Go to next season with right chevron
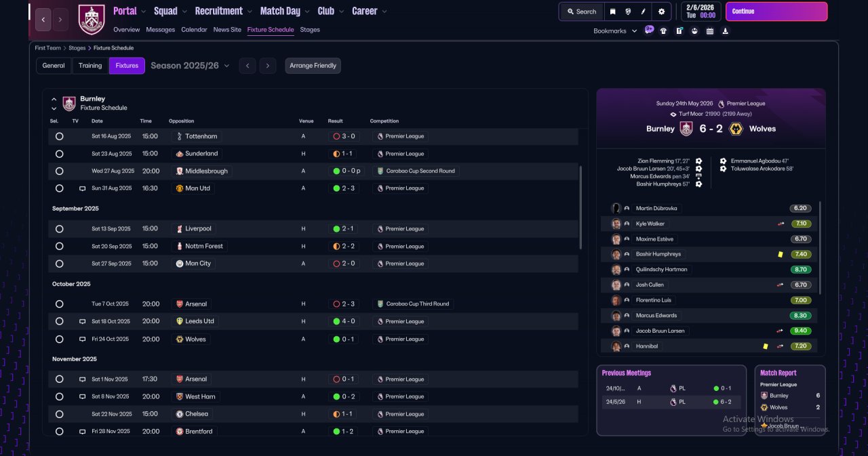The width and height of the screenshot is (868, 456). coord(268,66)
